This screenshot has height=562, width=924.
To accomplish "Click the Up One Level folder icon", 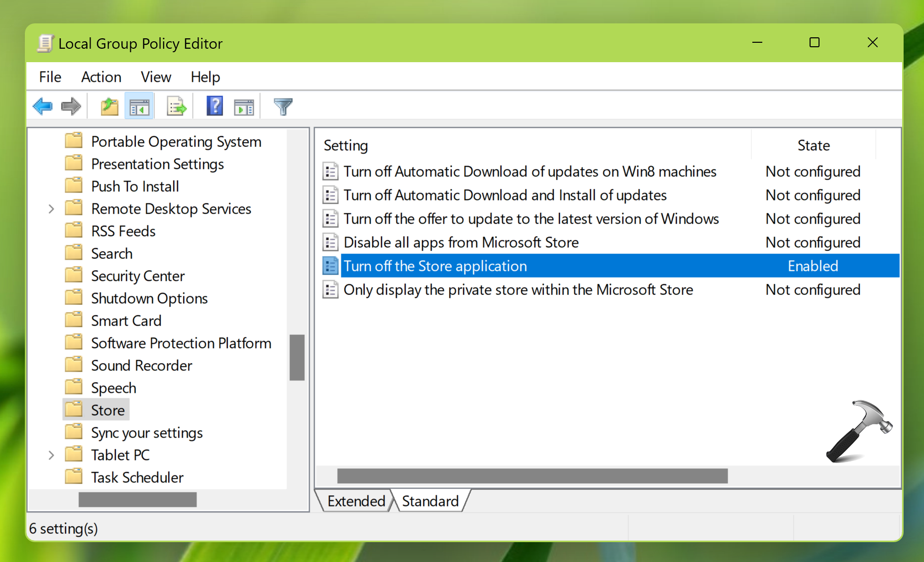I will (x=109, y=106).
